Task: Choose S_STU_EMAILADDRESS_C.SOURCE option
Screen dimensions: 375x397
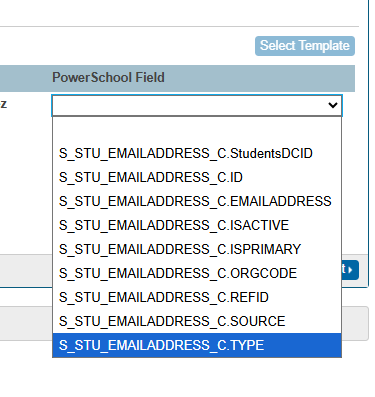Action: pyautogui.click(x=197, y=321)
